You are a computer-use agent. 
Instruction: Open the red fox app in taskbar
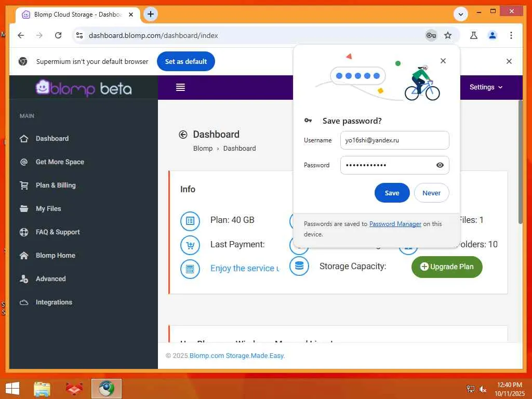(74, 389)
